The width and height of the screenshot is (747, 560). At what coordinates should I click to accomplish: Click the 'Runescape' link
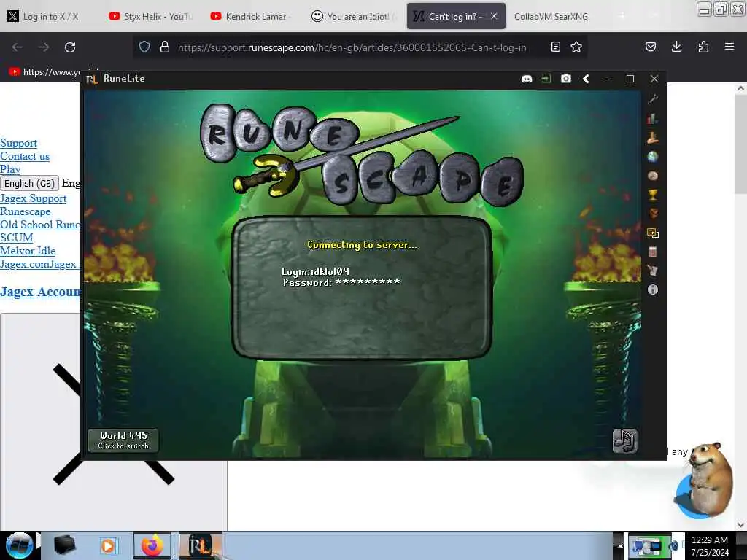[x=26, y=211]
